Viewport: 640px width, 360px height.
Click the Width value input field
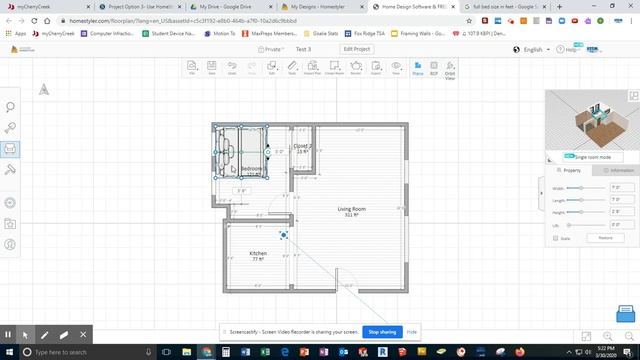click(622, 188)
